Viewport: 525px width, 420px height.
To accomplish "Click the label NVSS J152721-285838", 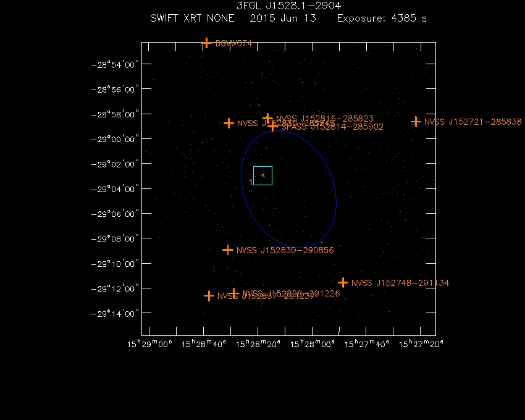I will pyautogui.click(x=472, y=122).
